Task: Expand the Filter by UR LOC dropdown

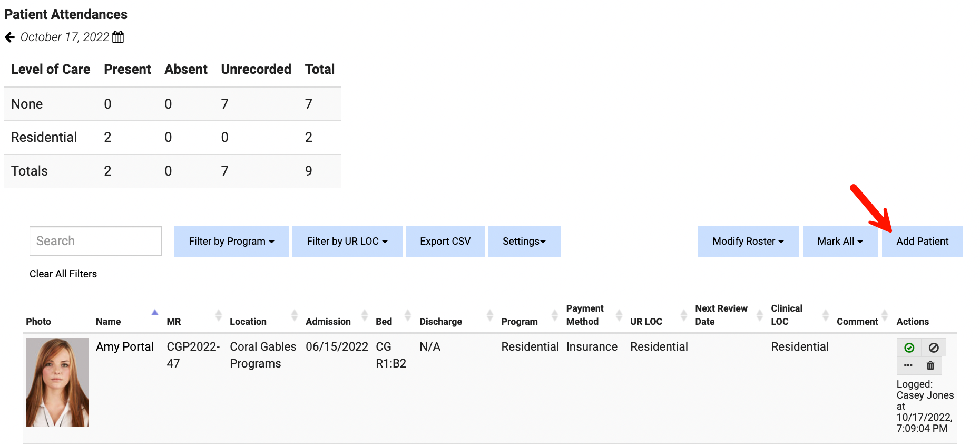Action: pyautogui.click(x=347, y=242)
